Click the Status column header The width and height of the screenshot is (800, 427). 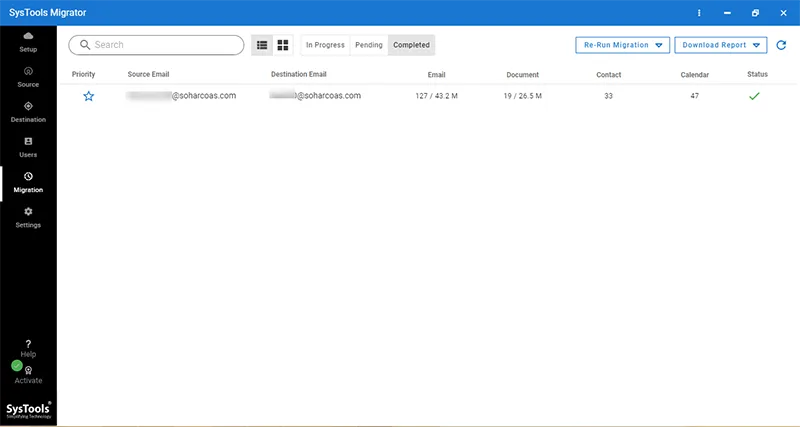tap(757, 74)
